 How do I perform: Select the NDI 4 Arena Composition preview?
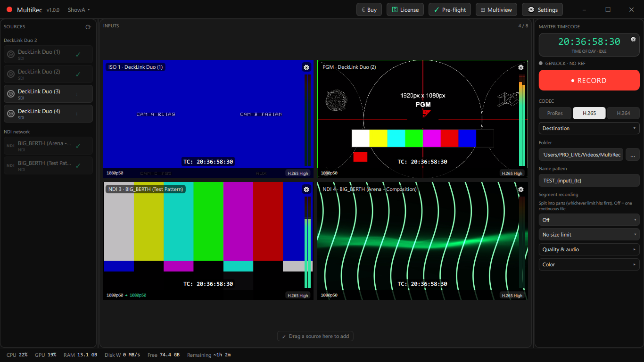click(422, 241)
